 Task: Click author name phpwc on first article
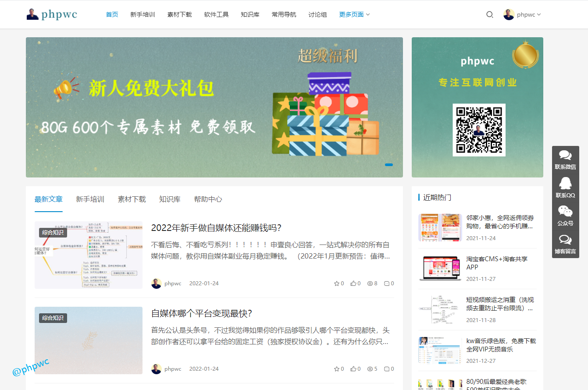point(173,284)
